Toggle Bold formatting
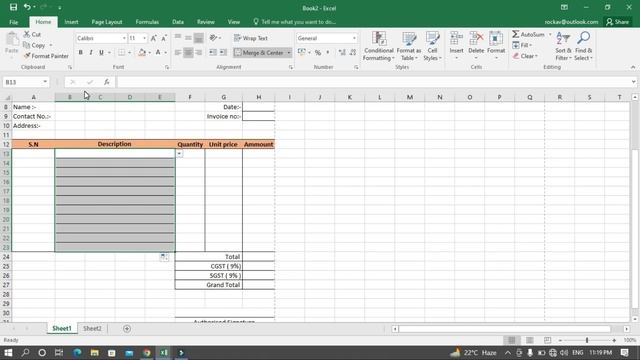 (x=80, y=53)
